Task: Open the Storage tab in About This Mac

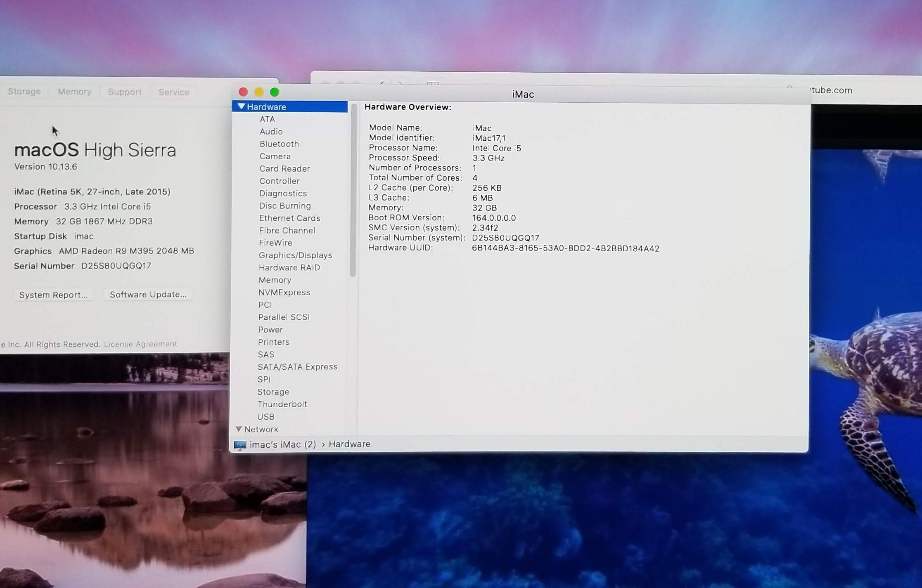Action: pos(24,92)
